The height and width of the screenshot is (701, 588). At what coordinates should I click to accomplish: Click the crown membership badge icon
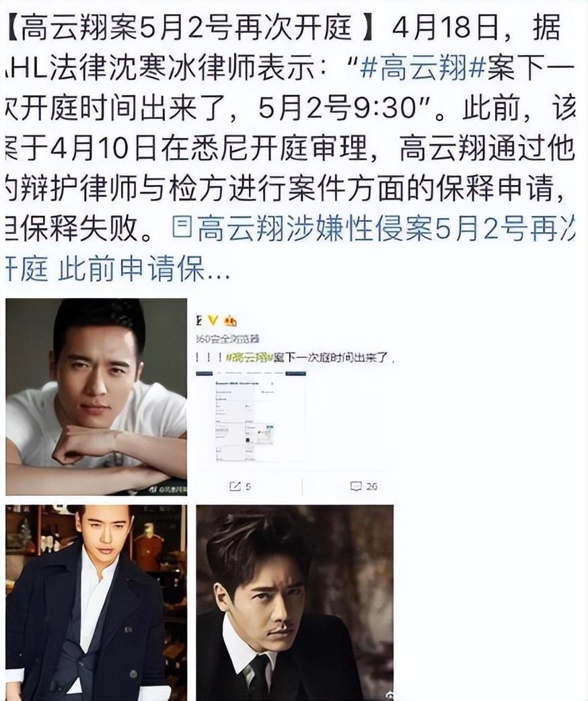click(231, 320)
